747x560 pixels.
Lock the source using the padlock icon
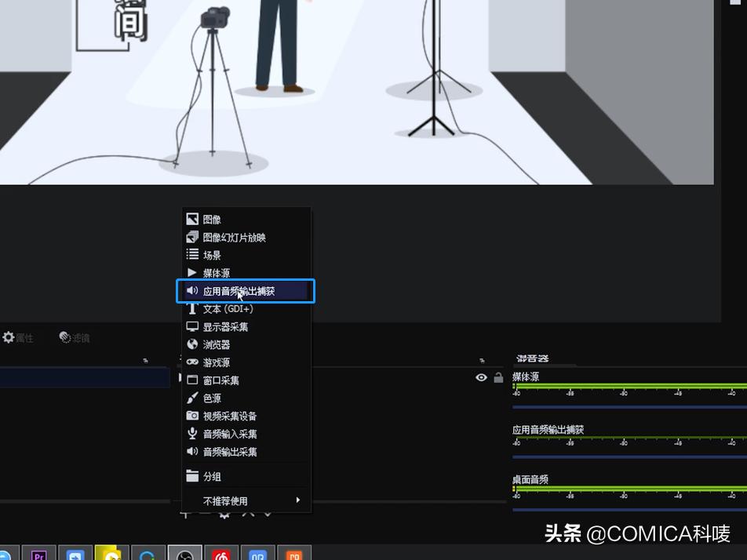(x=499, y=377)
